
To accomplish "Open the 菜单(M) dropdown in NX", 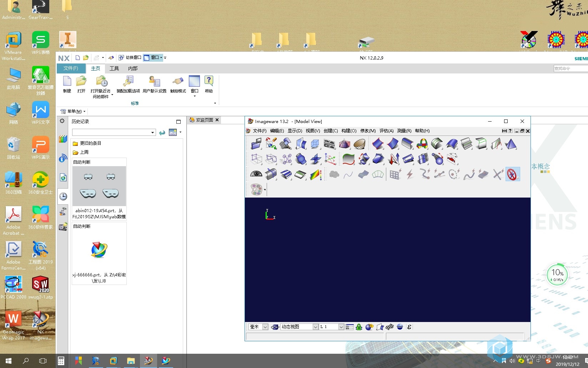I will coord(73,111).
